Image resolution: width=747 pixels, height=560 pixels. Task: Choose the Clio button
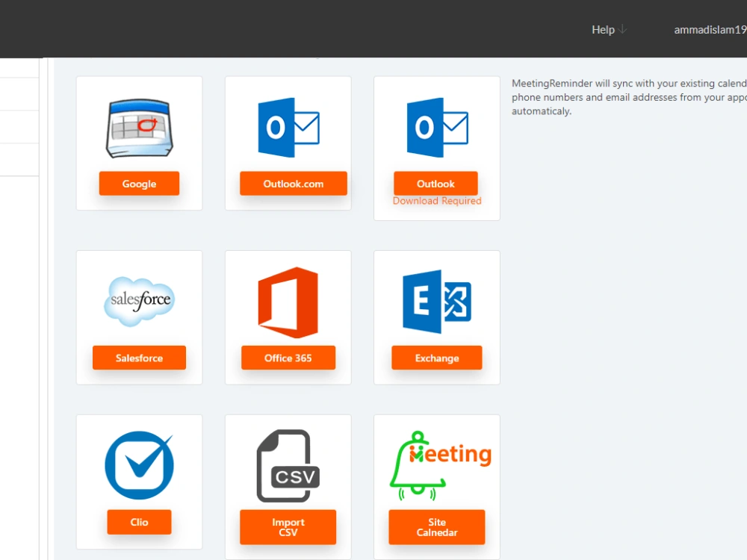pyautogui.click(x=139, y=522)
